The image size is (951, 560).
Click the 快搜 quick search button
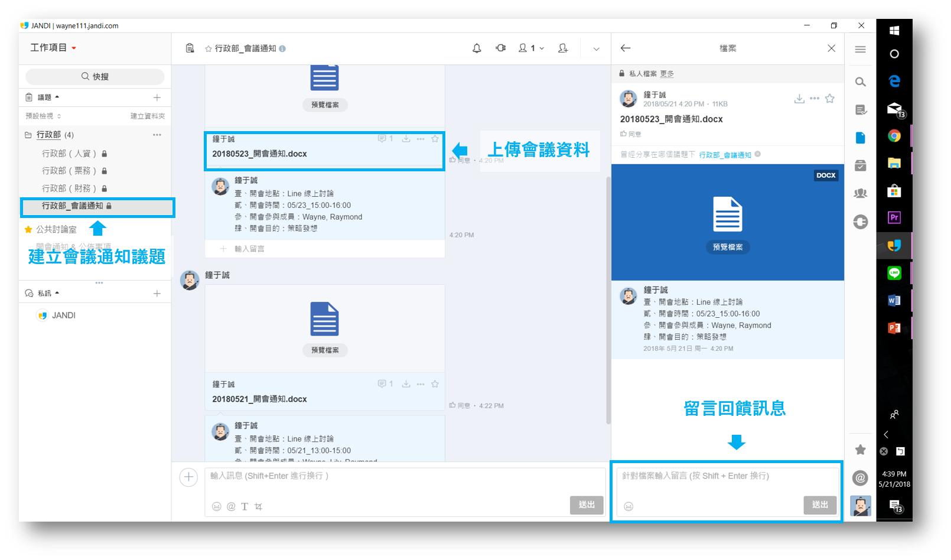(95, 76)
